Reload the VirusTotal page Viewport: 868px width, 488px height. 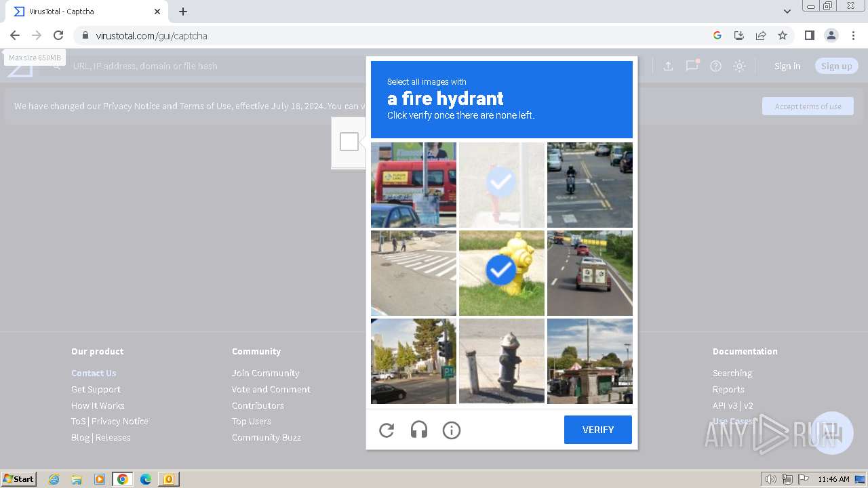click(58, 35)
